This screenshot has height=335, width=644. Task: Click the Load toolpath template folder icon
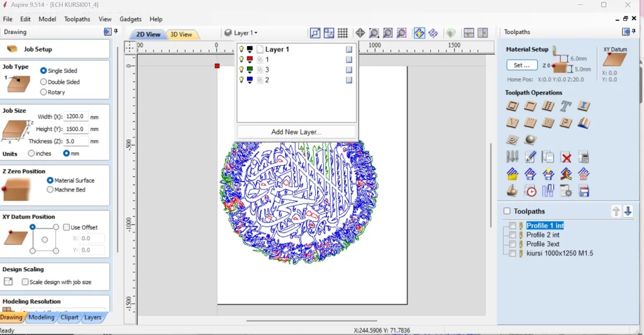click(x=512, y=174)
